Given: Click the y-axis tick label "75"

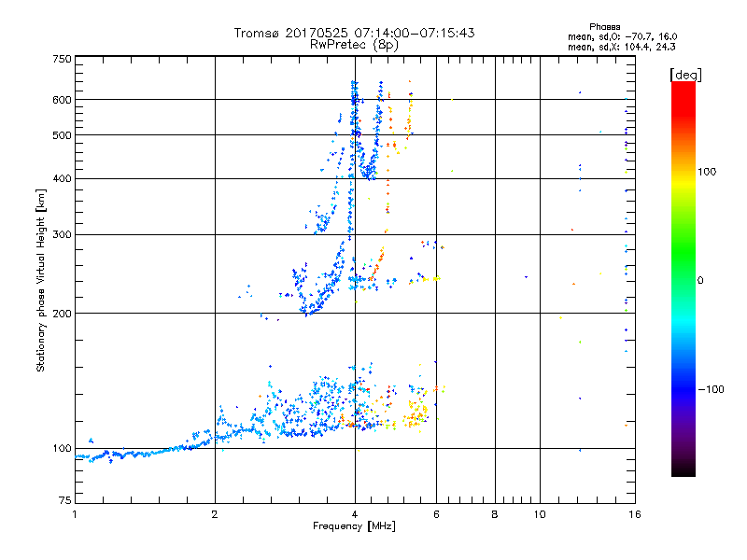Looking at the screenshot, I should [x=65, y=500].
